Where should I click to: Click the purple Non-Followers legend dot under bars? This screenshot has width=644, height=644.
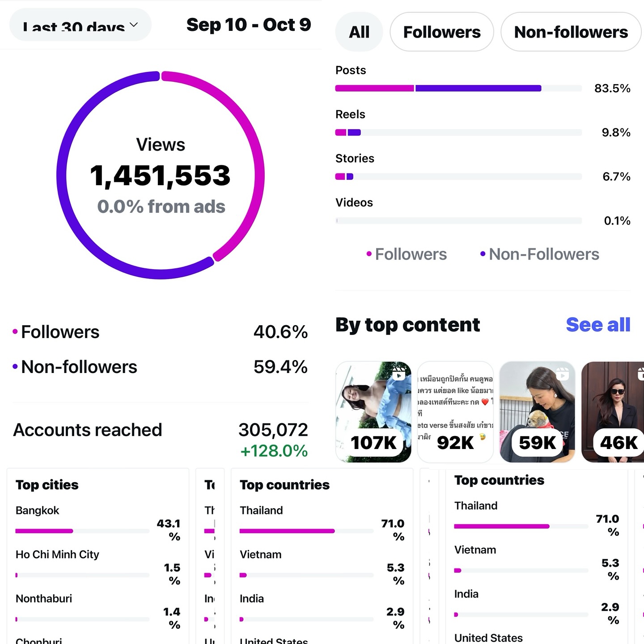pos(483,254)
